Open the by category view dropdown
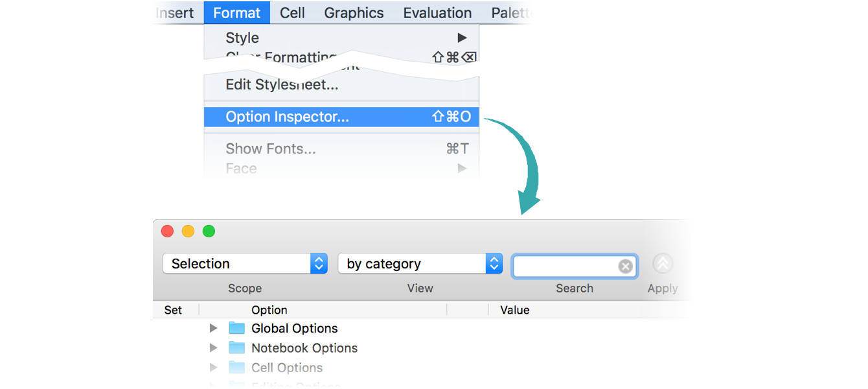 pyautogui.click(x=420, y=264)
